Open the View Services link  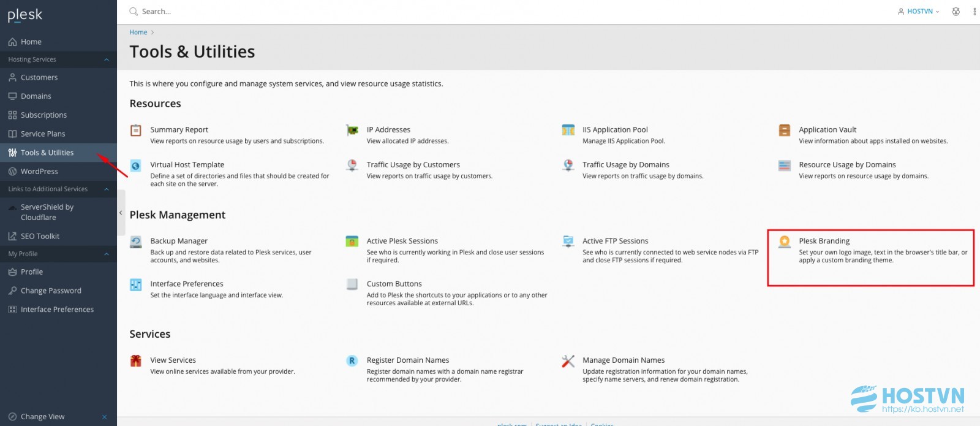click(173, 360)
